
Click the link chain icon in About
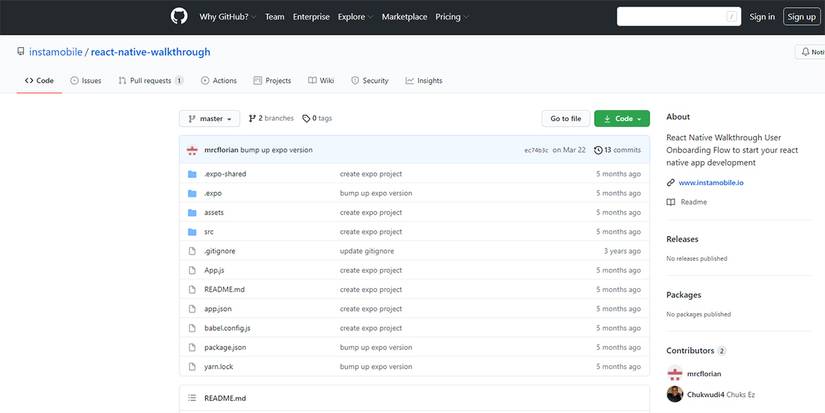(x=670, y=183)
